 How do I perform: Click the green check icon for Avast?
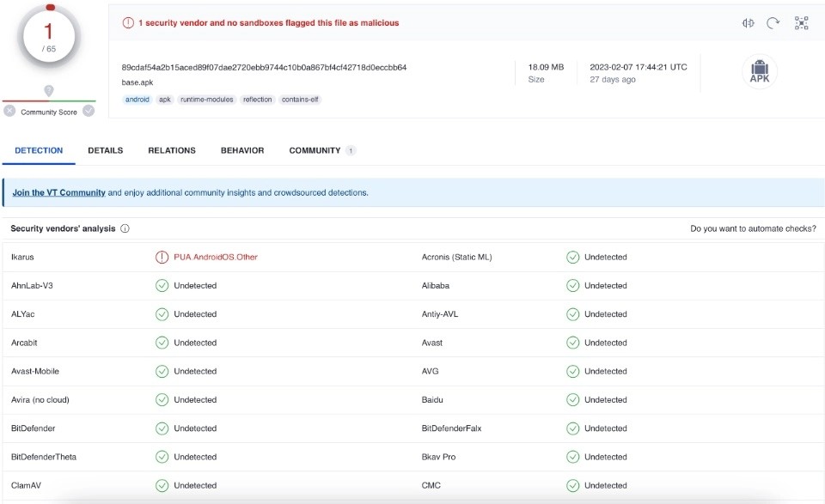coord(572,343)
